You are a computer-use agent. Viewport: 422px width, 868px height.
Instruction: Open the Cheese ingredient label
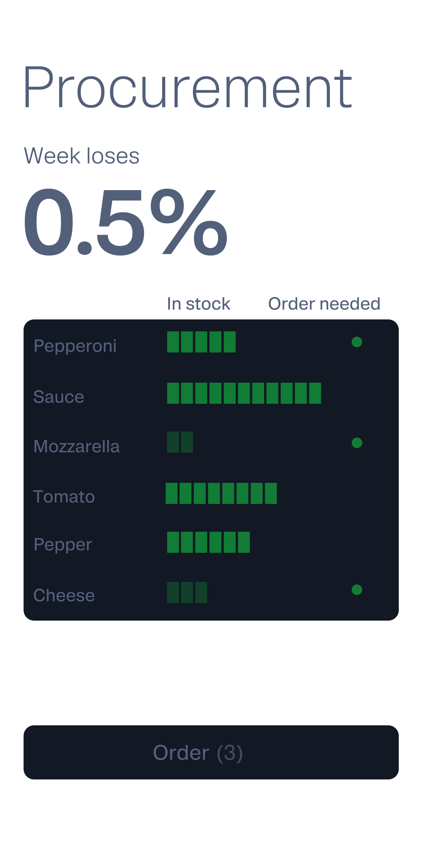point(64,595)
